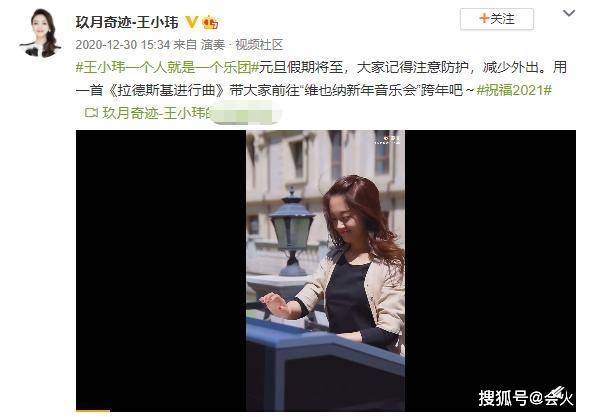Click the video camera icon before link
Viewport: 590px width, 417px height.
click(x=91, y=113)
